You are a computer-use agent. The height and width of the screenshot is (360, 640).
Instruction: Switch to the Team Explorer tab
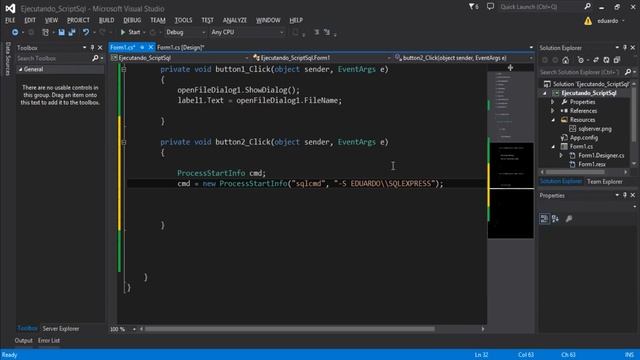click(x=604, y=182)
